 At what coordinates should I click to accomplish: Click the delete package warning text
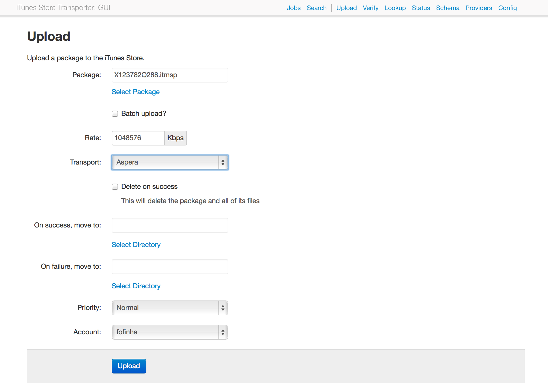190,201
